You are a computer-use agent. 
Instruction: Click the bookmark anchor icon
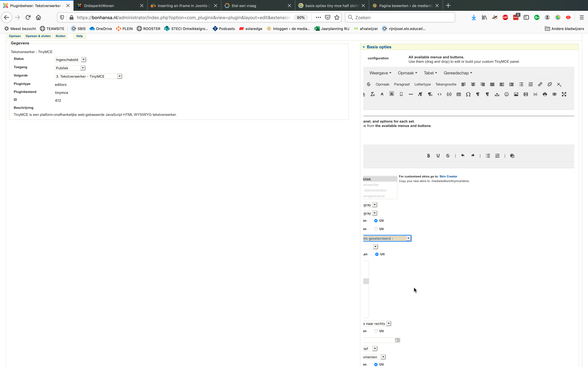point(401,94)
